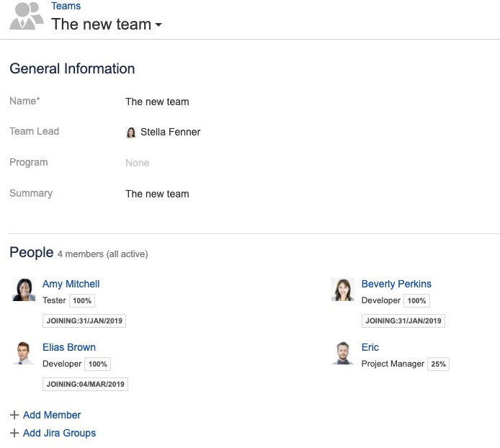The height and width of the screenshot is (448, 500).
Task: Click Elias Brown's profile photo
Action: (x=24, y=353)
